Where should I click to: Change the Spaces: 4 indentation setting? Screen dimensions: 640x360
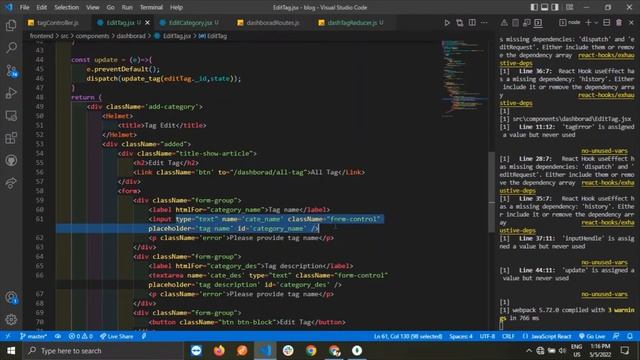coord(461,336)
